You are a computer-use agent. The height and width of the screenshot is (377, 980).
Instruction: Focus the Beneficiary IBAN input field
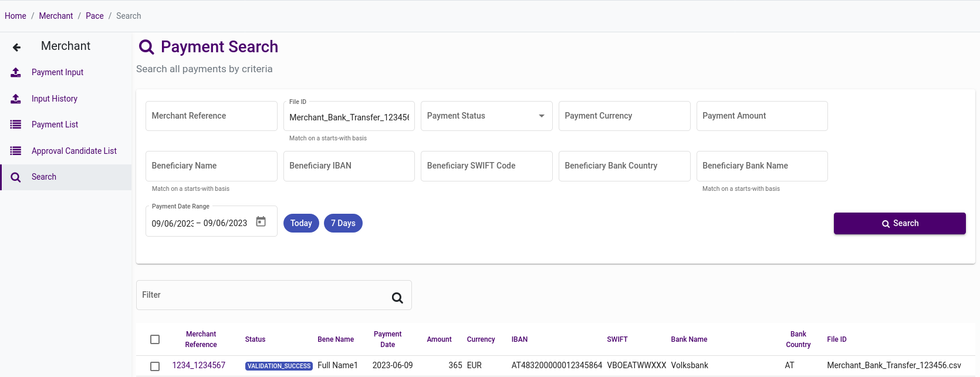click(x=349, y=166)
